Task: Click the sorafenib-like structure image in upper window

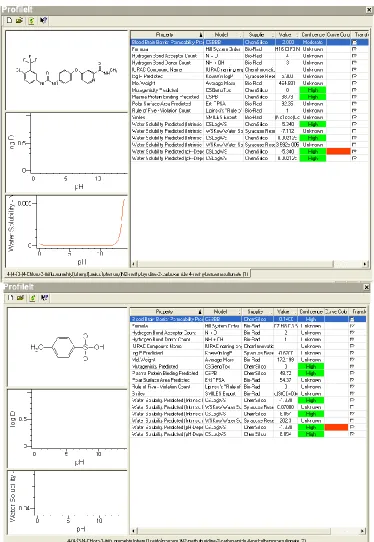Action: pyautogui.click(x=67, y=71)
